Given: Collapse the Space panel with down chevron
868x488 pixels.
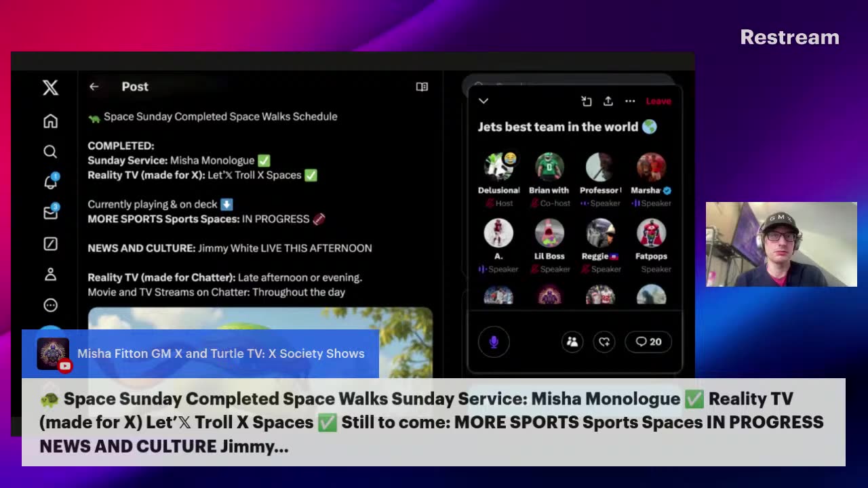Looking at the screenshot, I should click(x=484, y=101).
